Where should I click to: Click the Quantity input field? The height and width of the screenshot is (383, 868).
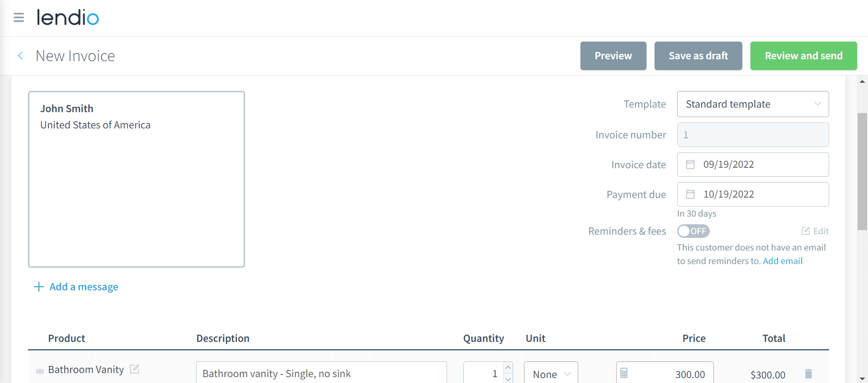483,373
